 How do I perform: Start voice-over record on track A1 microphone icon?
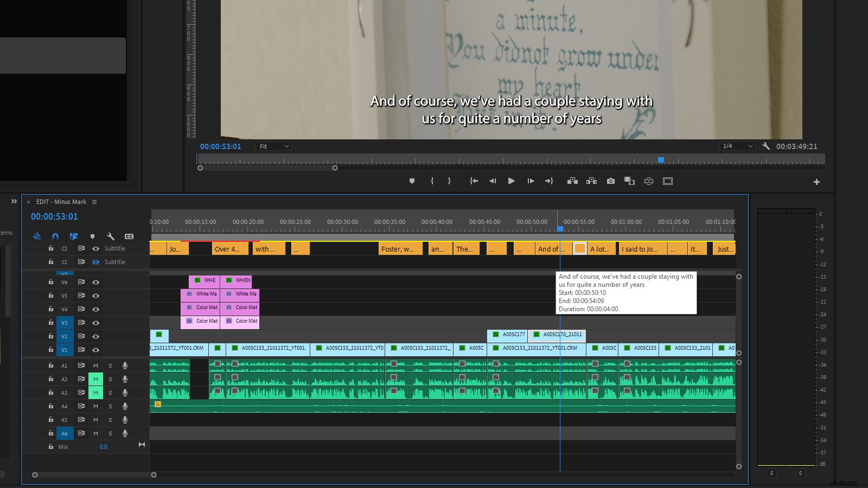pos(125,365)
